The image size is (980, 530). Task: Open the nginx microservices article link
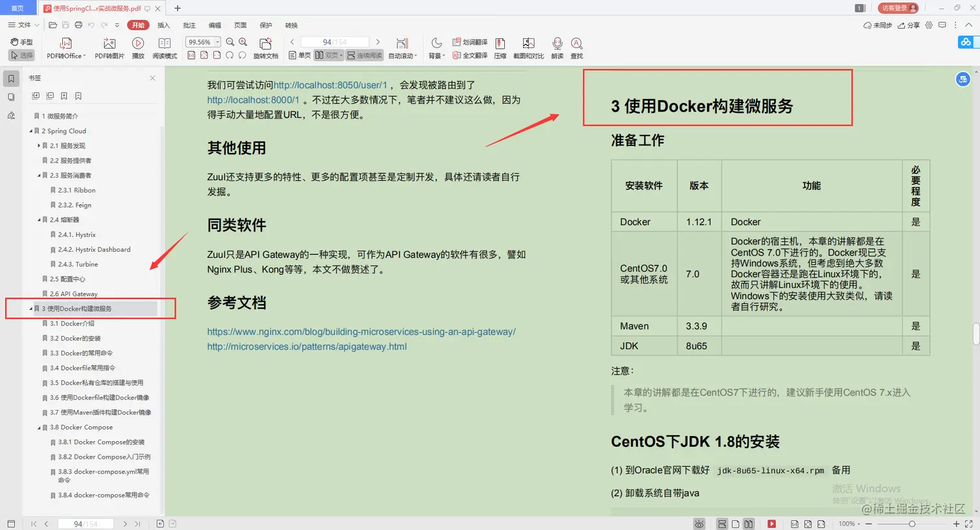tap(360, 331)
